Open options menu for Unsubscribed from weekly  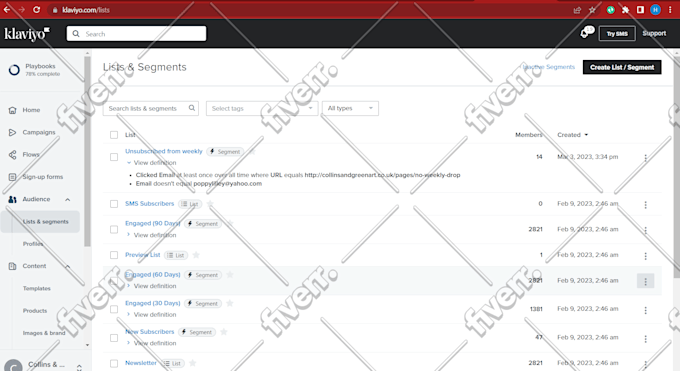645,158
